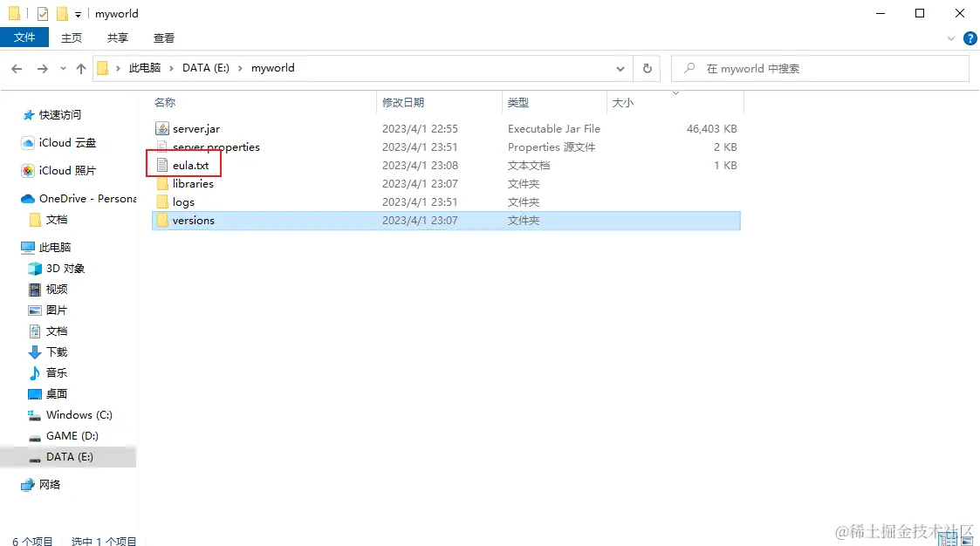Open 音乐 music note icon
Image resolution: width=980 pixels, height=546 pixels.
35,373
